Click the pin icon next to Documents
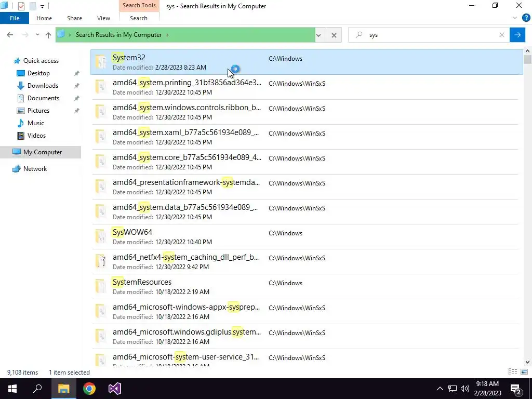 pyautogui.click(x=77, y=98)
